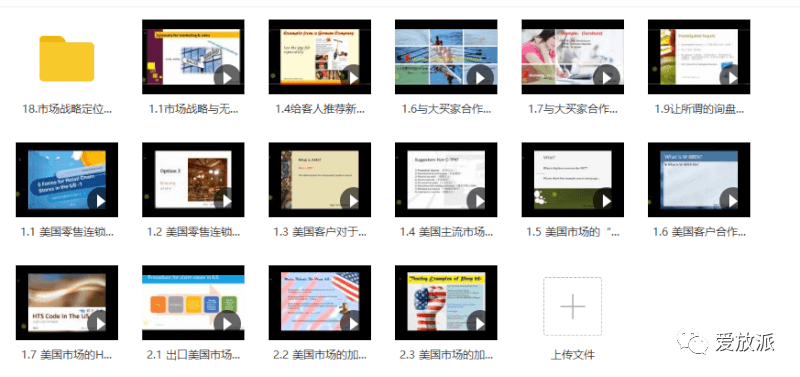Viewport: 800px width, 377px height.
Task: Click the 18.市场战略定位 folder name
Action: click(x=67, y=109)
